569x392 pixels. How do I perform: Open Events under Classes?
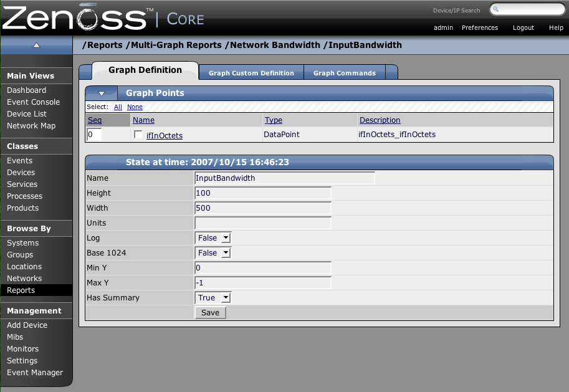[x=19, y=160]
